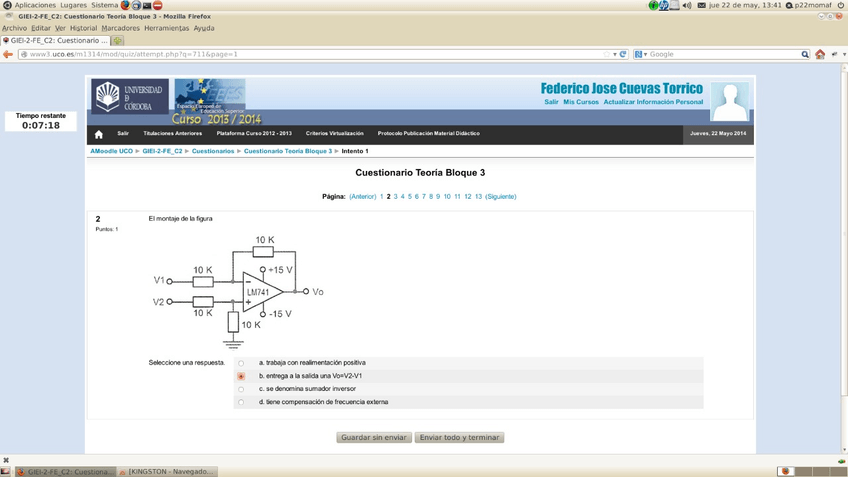Click the search magnifier in Google box

pos(805,54)
